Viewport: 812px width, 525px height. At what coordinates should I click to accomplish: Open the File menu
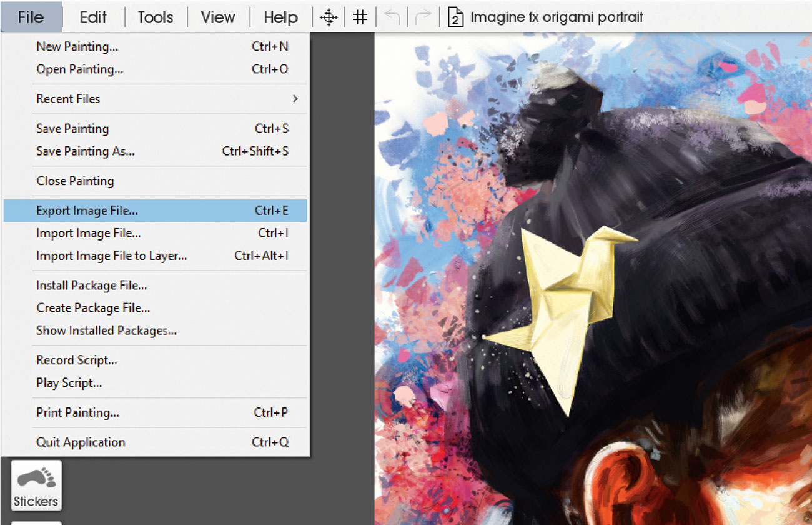(31, 17)
